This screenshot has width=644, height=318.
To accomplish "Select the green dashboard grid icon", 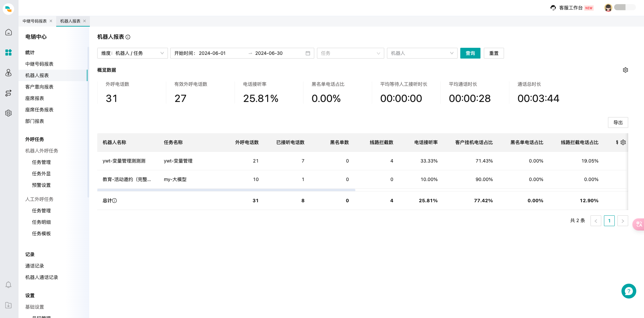I will 8,52.
